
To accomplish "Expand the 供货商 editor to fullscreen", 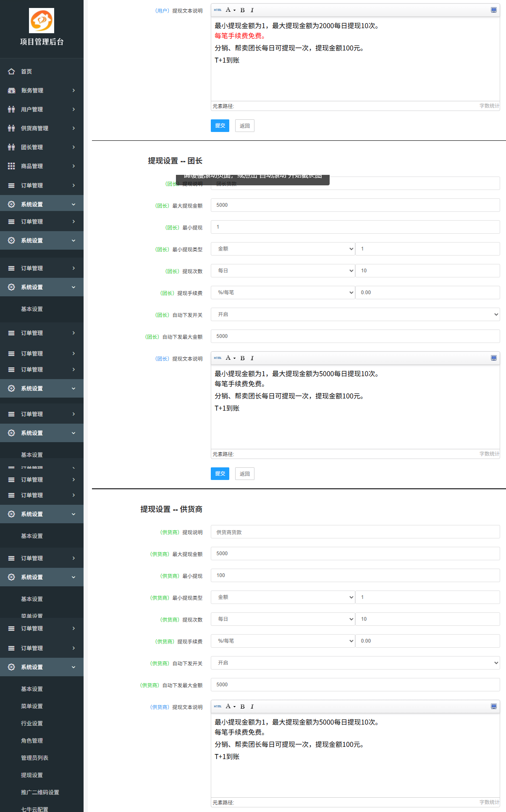I will pos(494,707).
